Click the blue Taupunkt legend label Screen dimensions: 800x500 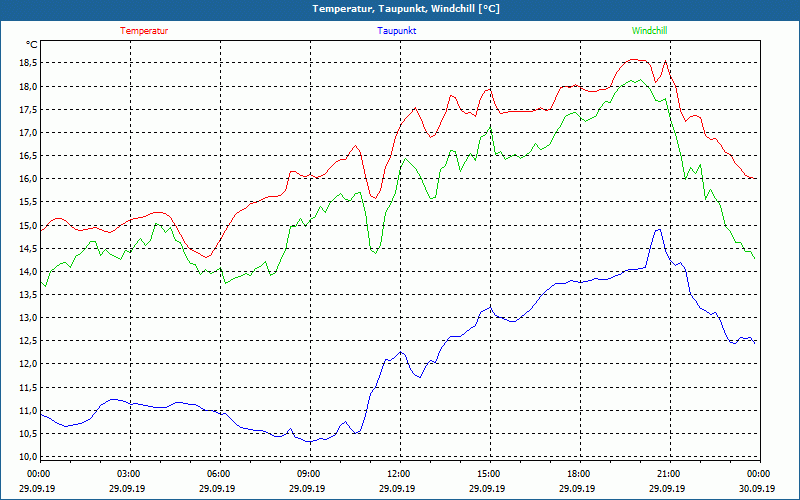(396, 31)
